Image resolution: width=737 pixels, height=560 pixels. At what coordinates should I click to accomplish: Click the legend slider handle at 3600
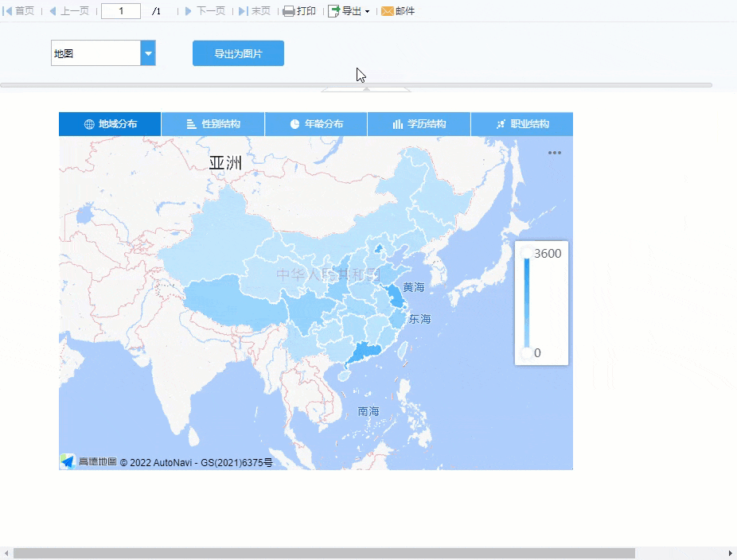point(526,253)
